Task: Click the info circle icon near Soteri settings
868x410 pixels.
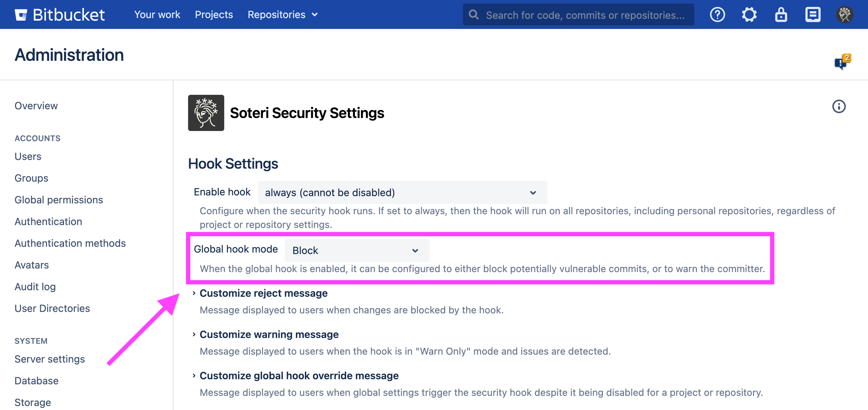Action: (x=839, y=106)
